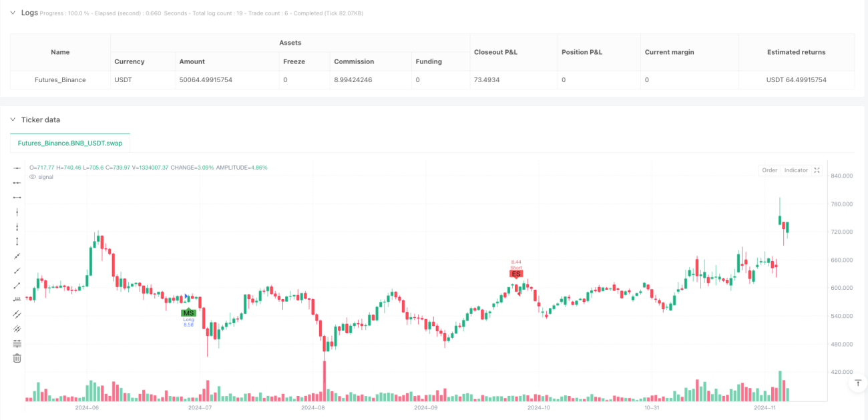
Task: Open the Futures_Binance.BNB_USDT.swap tab
Action: 70,143
